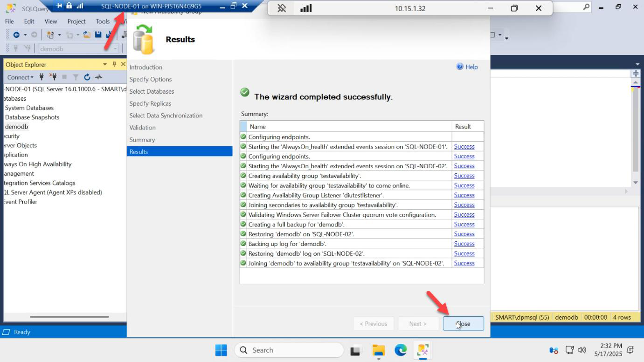Click the Navigate Backward arrow in SSMS toolbar
This screenshot has width=644, height=362.
point(16,35)
